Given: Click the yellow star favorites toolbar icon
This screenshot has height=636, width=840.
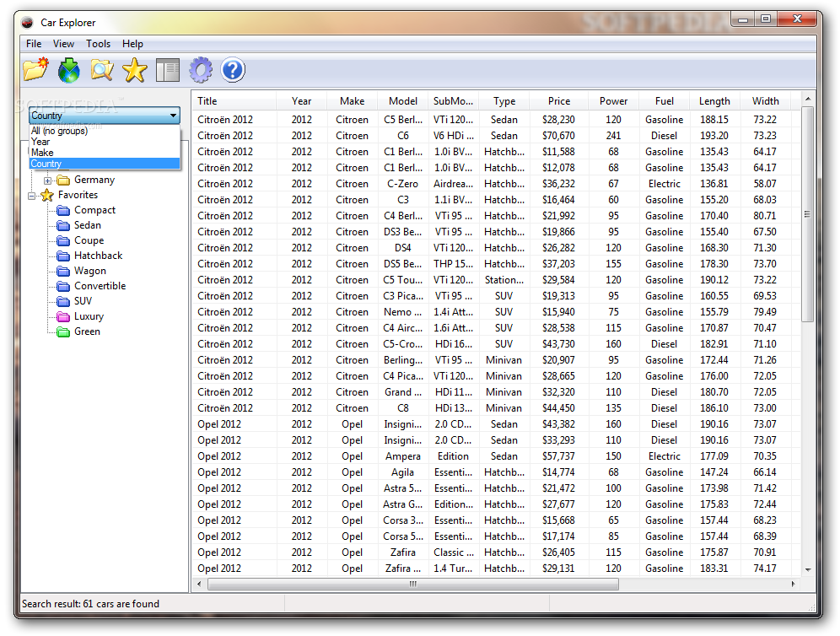Looking at the screenshot, I should [134, 70].
